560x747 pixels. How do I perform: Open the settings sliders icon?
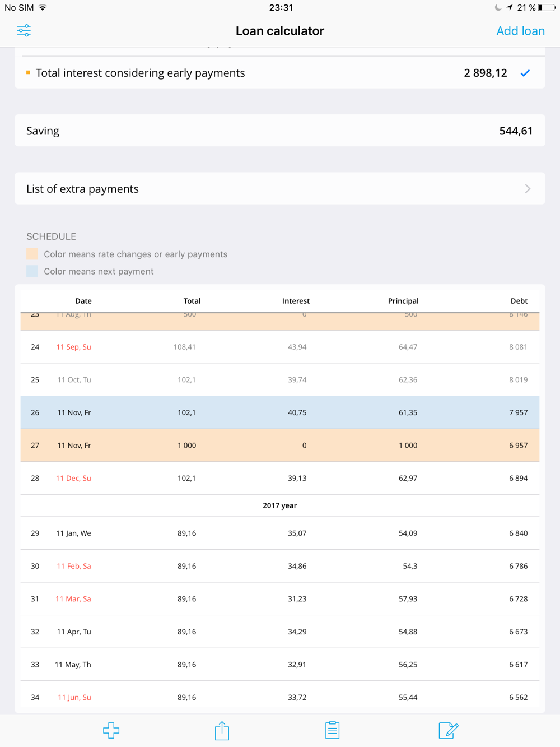coord(24,31)
